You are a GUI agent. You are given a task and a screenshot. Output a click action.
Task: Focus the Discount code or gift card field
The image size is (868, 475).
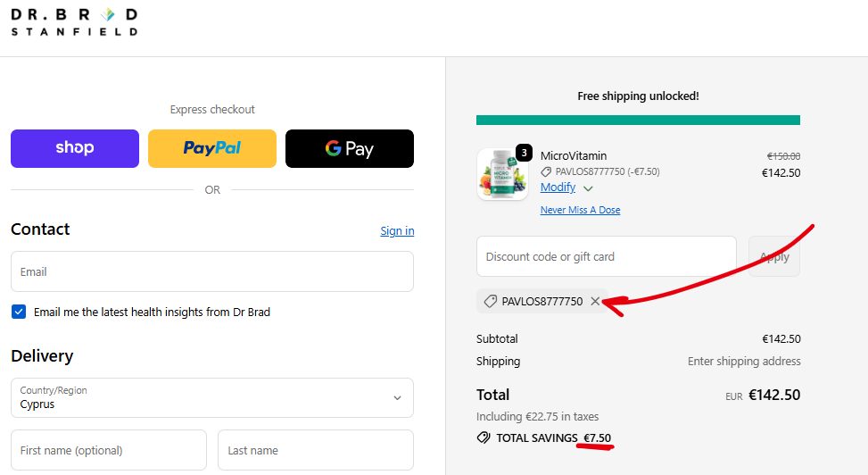tap(607, 256)
